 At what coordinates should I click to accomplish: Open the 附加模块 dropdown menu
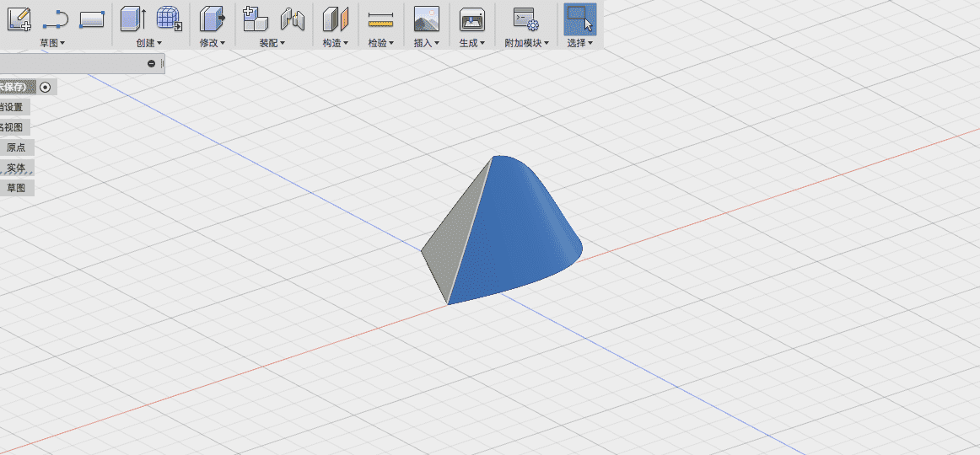pyautogui.click(x=526, y=43)
